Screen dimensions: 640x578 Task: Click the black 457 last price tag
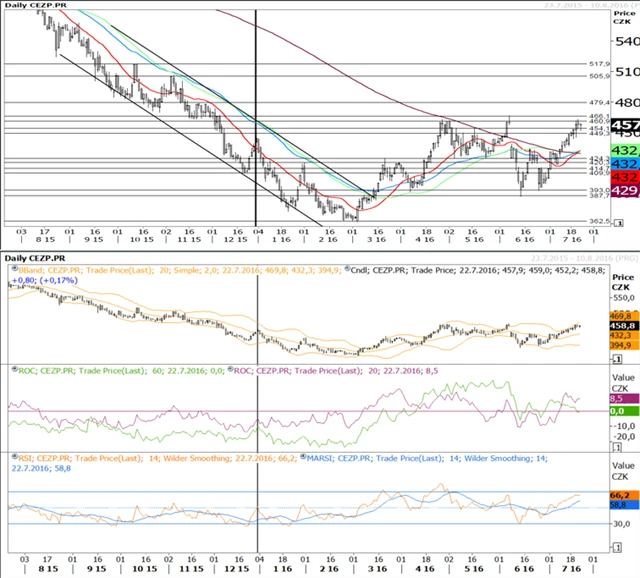click(624, 126)
